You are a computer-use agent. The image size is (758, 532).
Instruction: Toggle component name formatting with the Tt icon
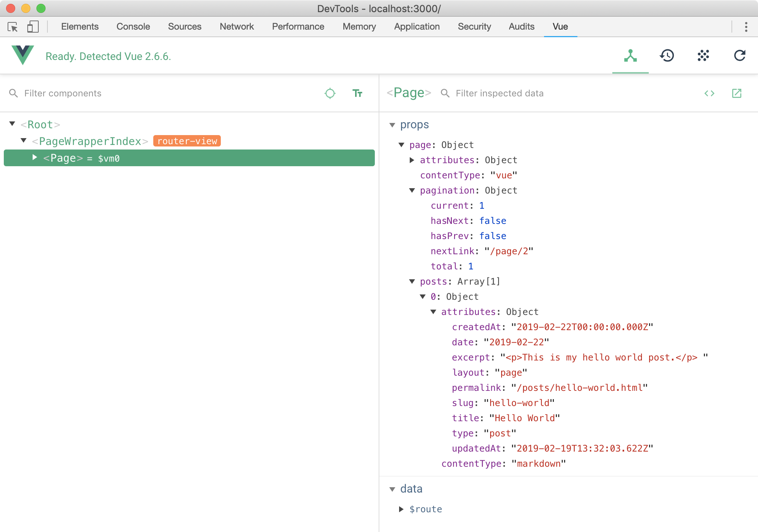click(357, 93)
